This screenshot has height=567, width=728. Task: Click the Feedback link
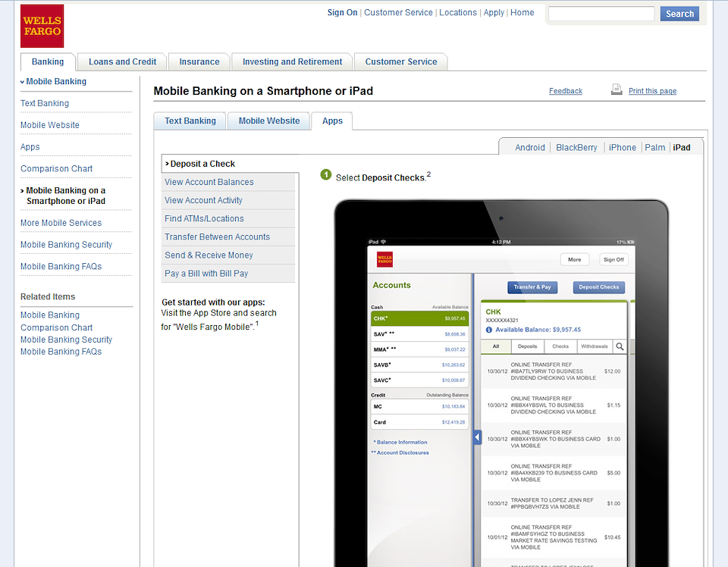tap(566, 91)
